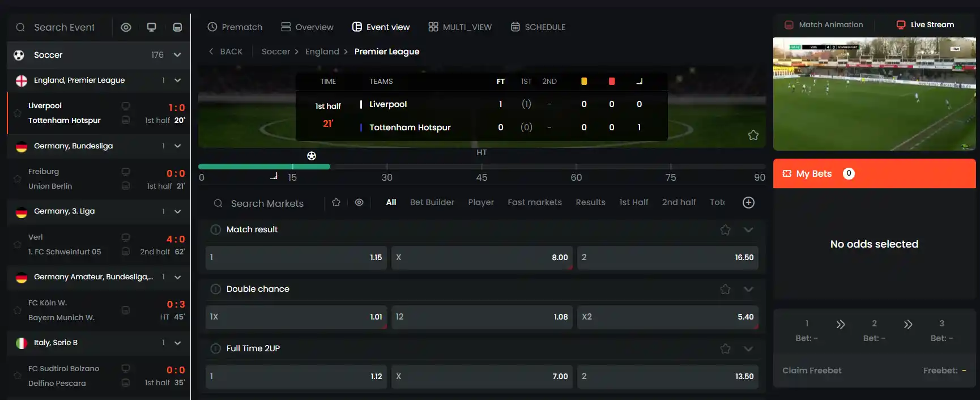980x400 pixels.
Task: Click England breadcrumb link
Action: click(x=322, y=52)
